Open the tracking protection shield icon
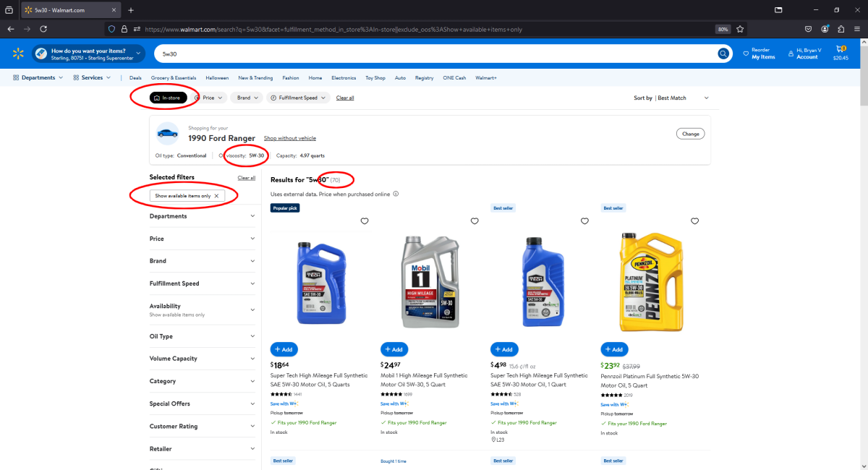This screenshot has height=470, width=868. click(x=112, y=29)
